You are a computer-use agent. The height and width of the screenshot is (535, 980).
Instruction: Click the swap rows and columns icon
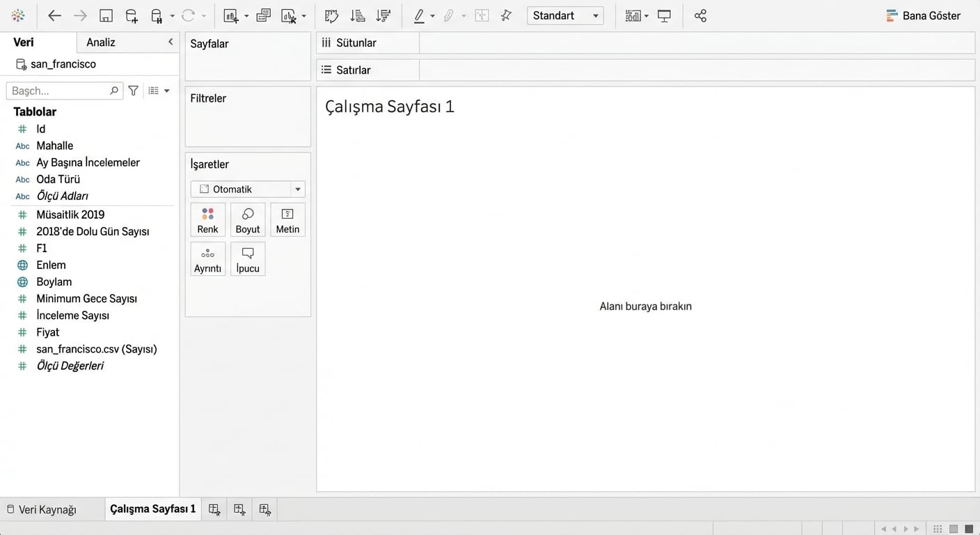(331, 15)
